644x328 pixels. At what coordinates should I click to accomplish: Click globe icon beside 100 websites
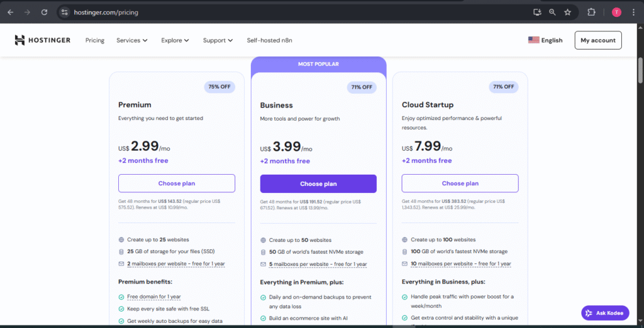click(x=404, y=240)
